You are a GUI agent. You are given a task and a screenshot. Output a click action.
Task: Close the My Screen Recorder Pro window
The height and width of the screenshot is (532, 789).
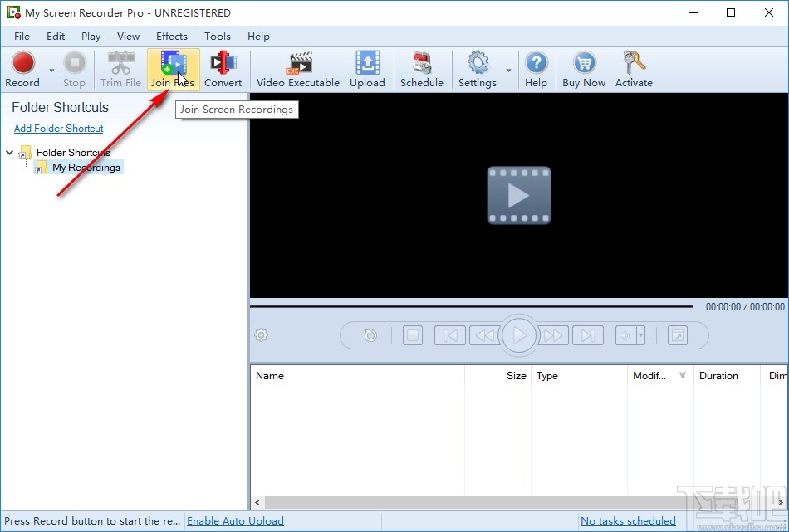769,12
